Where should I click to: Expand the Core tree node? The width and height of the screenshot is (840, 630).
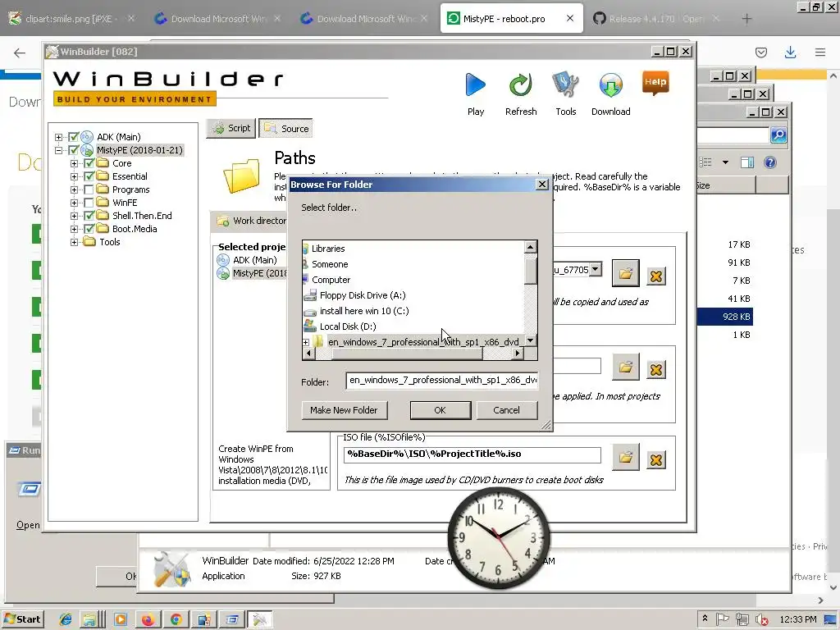[x=74, y=163]
